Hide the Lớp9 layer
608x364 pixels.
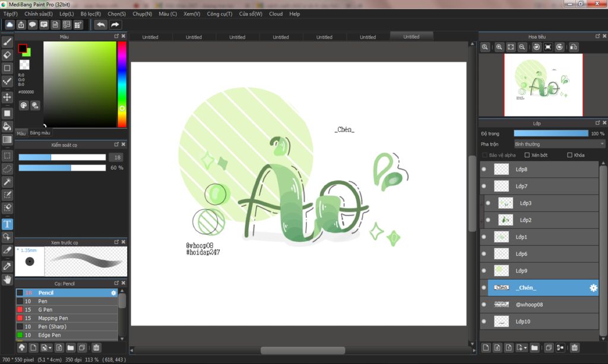click(x=484, y=271)
